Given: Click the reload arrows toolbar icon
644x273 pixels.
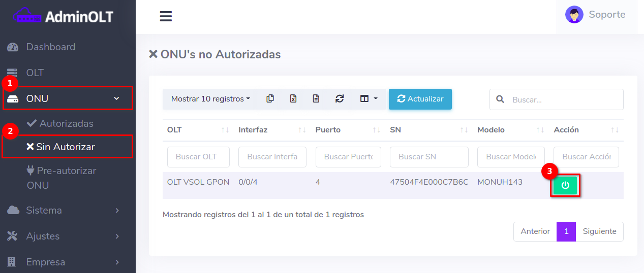Looking at the screenshot, I should click(340, 99).
